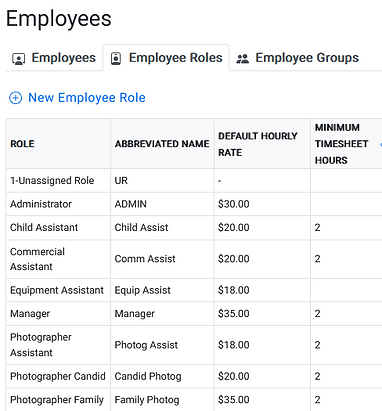This screenshot has height=411, width=382.
Task: Click the Employees tab person icon
Action: pos(18,59)
